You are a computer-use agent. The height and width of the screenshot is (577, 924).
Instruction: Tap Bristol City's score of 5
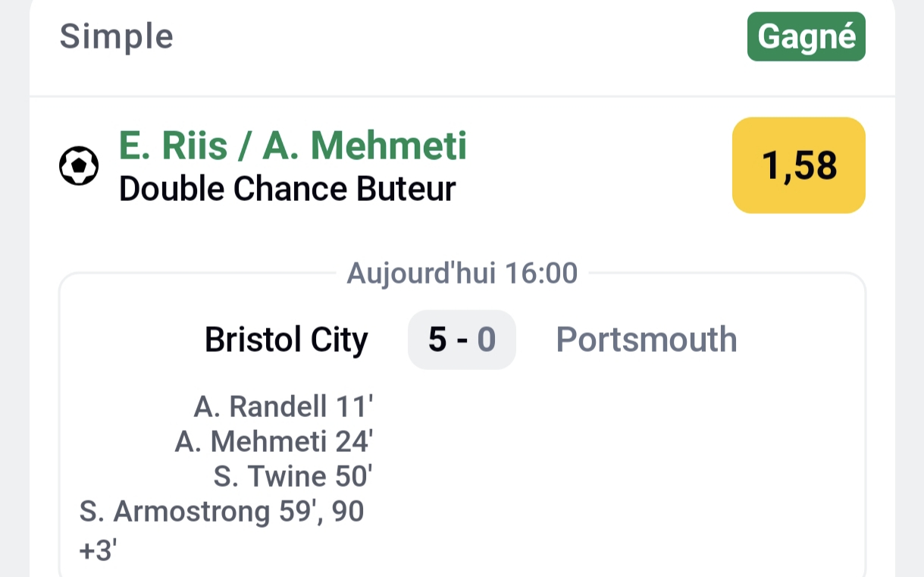tap(437, 340)
